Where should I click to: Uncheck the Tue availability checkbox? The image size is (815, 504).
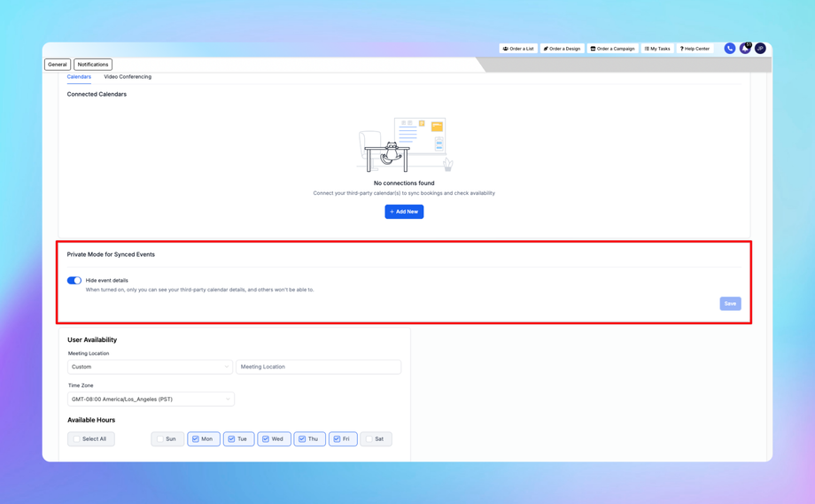231,439
